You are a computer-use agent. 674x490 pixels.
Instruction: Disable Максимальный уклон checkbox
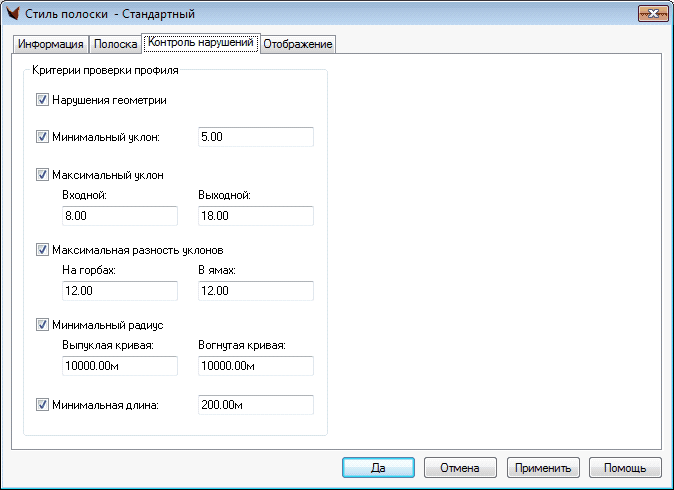(42, 175)
